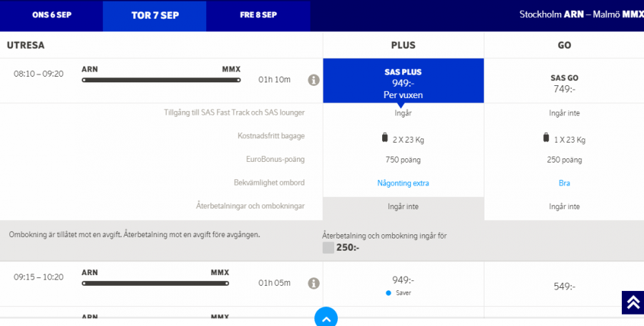
Task: Click the blue collapse arrow circle
Action: tap(326, 317)
